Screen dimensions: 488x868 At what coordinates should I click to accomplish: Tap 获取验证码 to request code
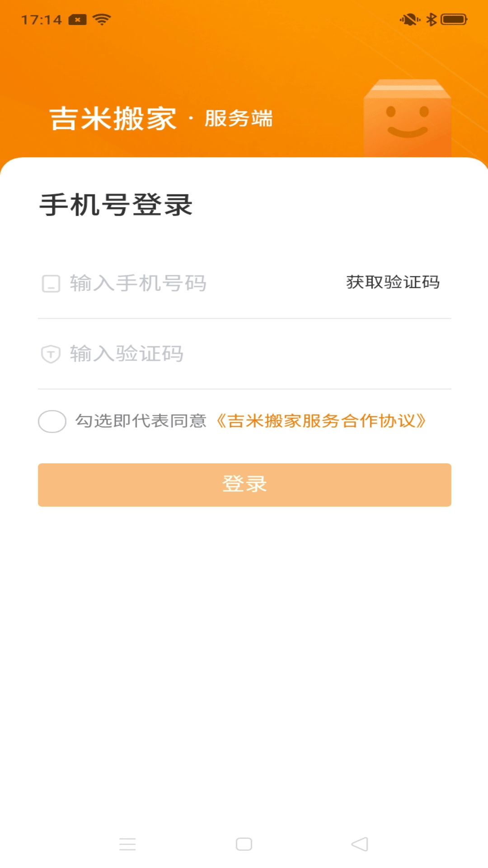point(393,283)
